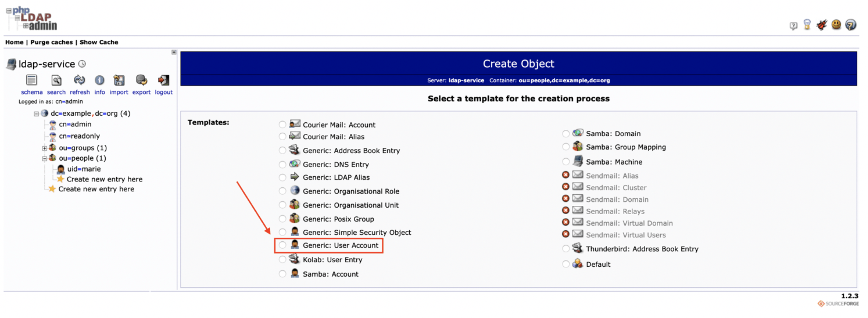The width and height of the screenshot is (868, 318).
Task: Click the Generic: LDAP Alias arrow icon
Action: pos(294,176)
